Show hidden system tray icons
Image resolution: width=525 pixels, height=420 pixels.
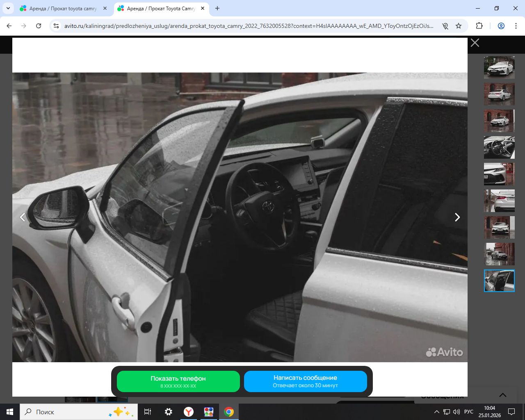point(437,412)
